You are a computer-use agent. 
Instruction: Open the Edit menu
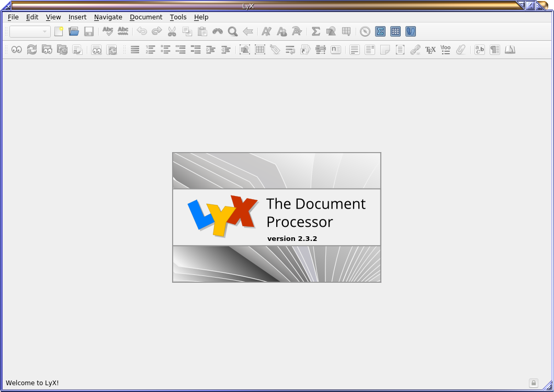coord(32,17)
